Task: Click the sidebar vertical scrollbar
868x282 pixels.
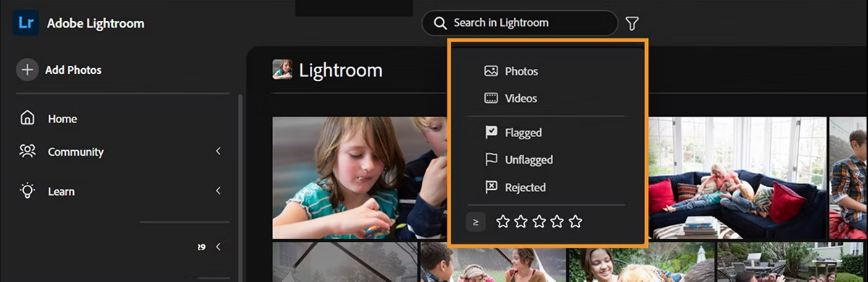Action: (x=240, y=188)
